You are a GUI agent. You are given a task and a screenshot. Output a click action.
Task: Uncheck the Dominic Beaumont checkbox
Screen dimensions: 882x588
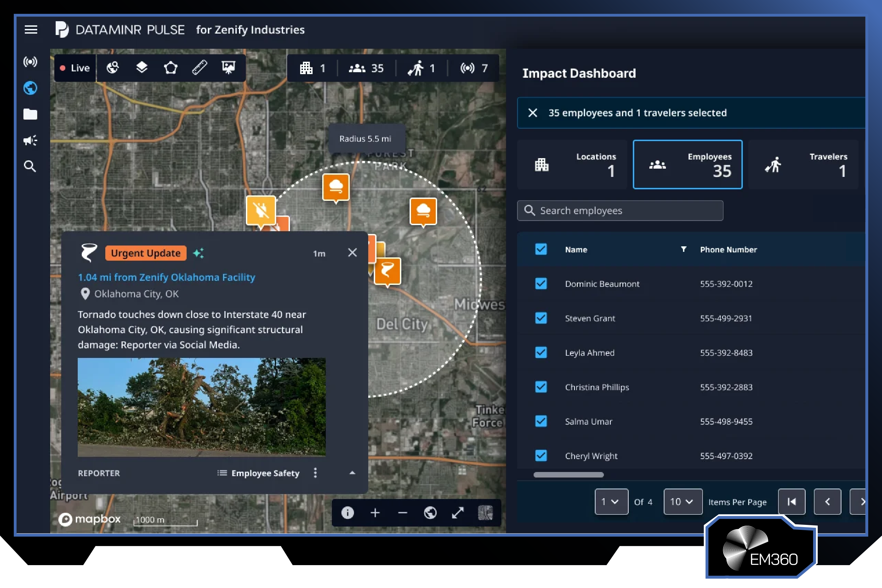(x=541, y=284)
